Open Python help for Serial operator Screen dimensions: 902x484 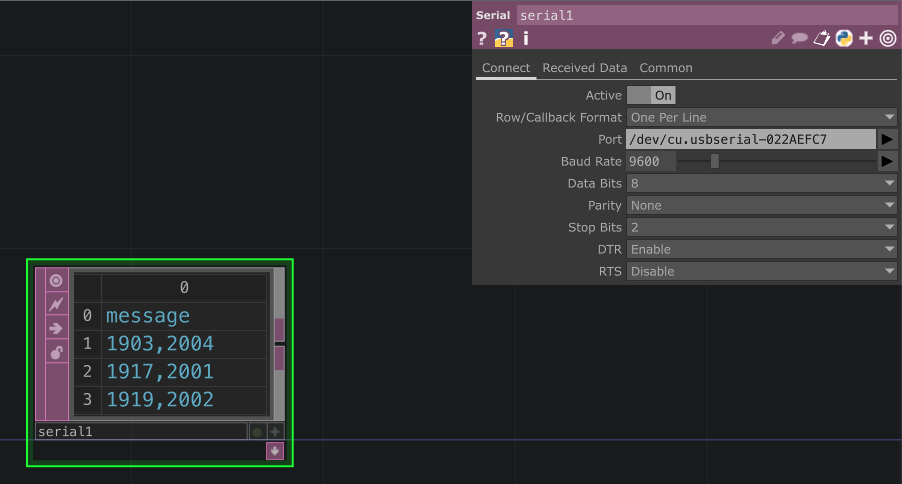pyautogui.click(x=504, y=39)
